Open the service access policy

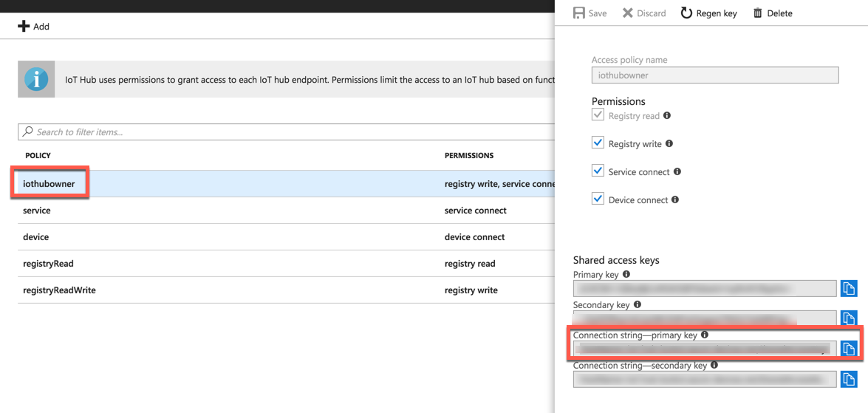[37, 211]
